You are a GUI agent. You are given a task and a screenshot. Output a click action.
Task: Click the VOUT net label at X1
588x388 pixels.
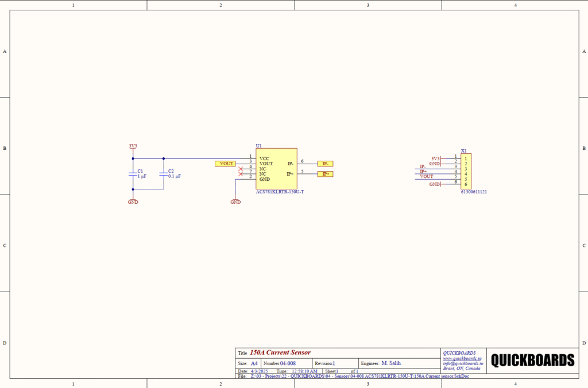coord(427,177)
